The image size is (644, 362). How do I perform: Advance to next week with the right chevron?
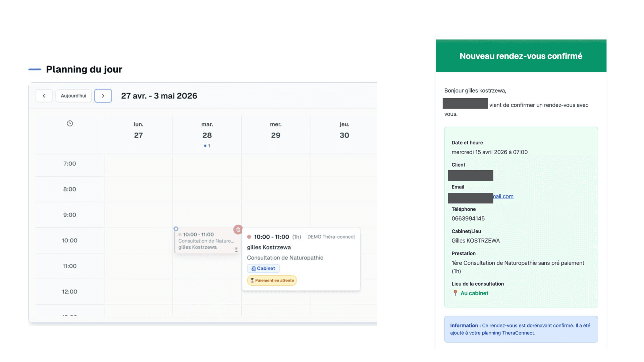tap(103, 96)
